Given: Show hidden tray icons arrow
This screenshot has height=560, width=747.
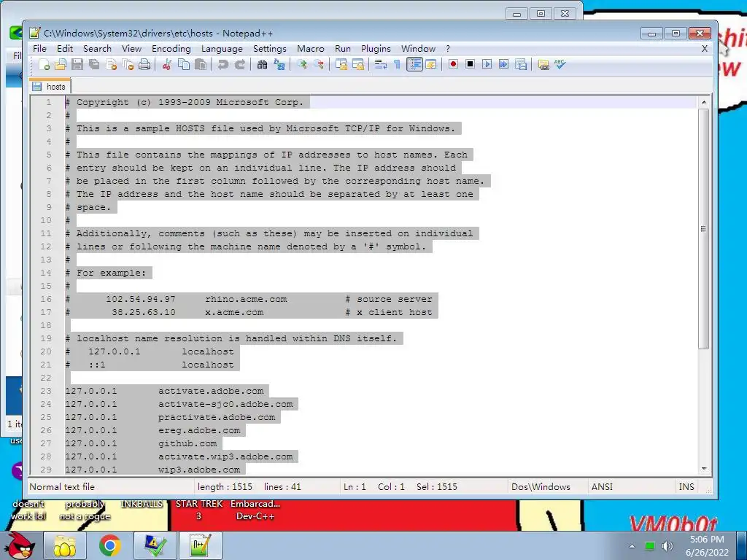Looking at the screenshot, I should point(632,546).
